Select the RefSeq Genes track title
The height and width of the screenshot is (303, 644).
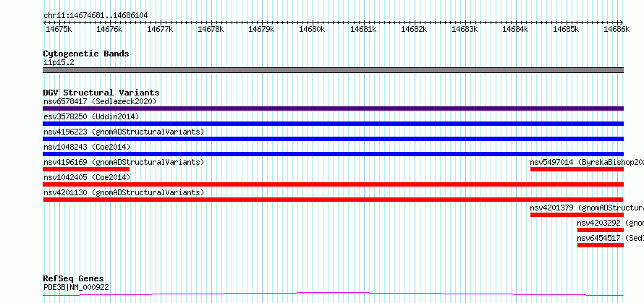tap(74, 279)
